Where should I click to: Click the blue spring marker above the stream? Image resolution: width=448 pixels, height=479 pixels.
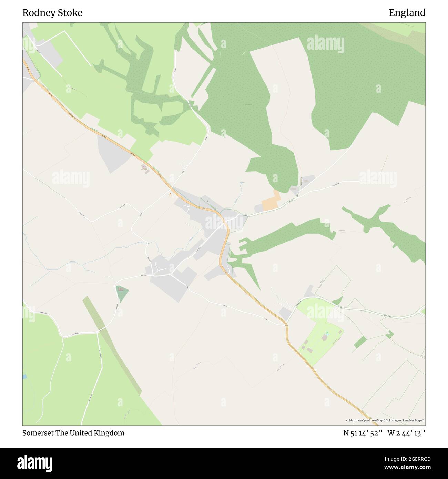[242, 182]
